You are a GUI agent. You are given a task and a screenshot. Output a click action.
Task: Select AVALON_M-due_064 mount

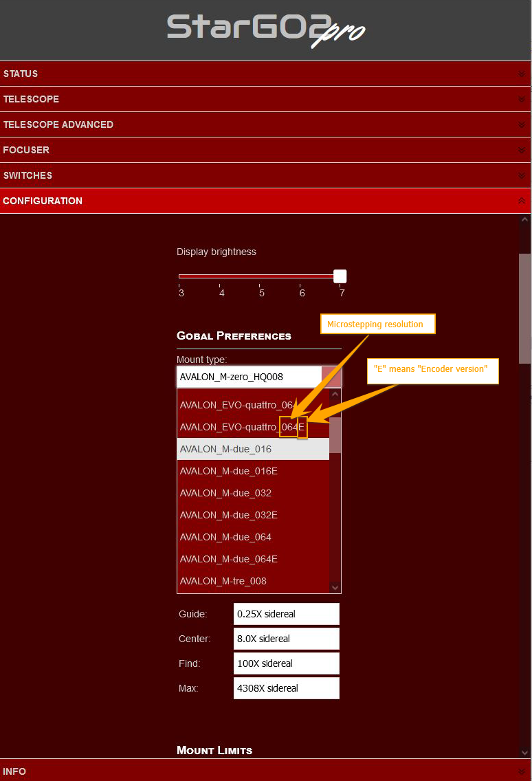[x=253, y=536]
